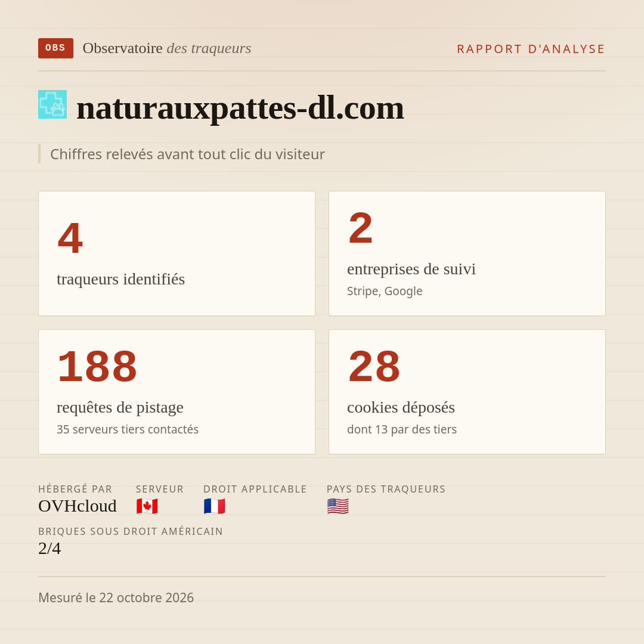Click 'requêtes de pistage' label
The width and height of the screenshot is (644, 644).
[120, 407]
